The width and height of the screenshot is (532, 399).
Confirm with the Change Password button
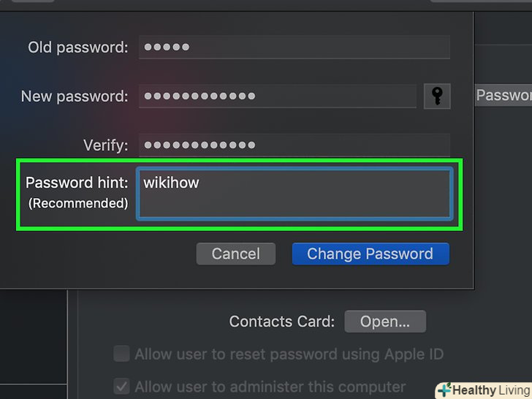370,254
